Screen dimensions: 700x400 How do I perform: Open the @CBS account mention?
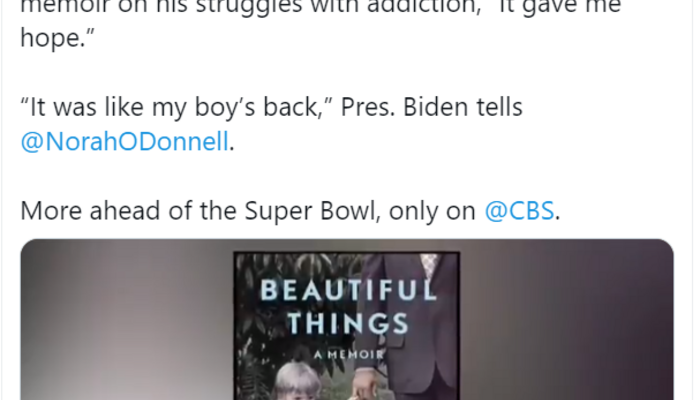[518, 211]
